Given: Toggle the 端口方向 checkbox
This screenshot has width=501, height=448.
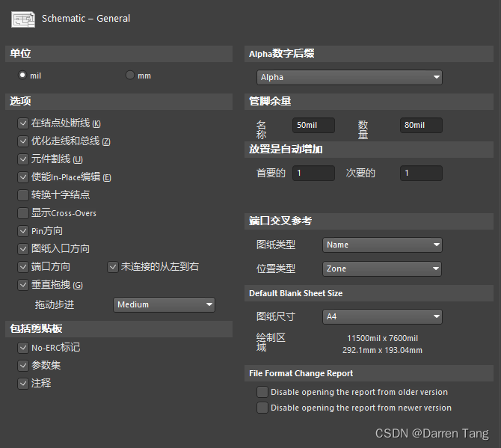Looking at the screenshot, I should point(23,267).
